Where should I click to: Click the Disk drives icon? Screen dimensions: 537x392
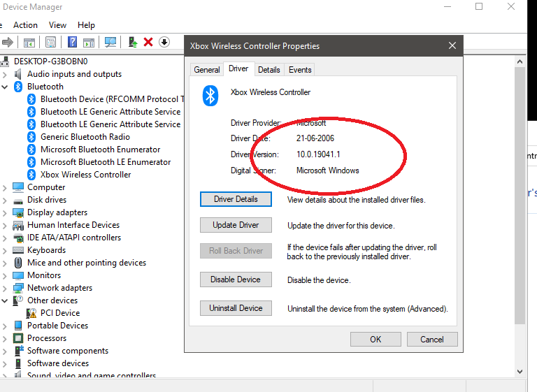coord(18,201)
